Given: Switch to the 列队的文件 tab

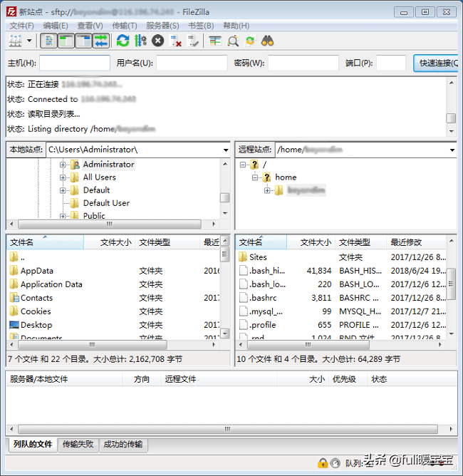Looking at the screenshot, I should (x=33, y=445).
